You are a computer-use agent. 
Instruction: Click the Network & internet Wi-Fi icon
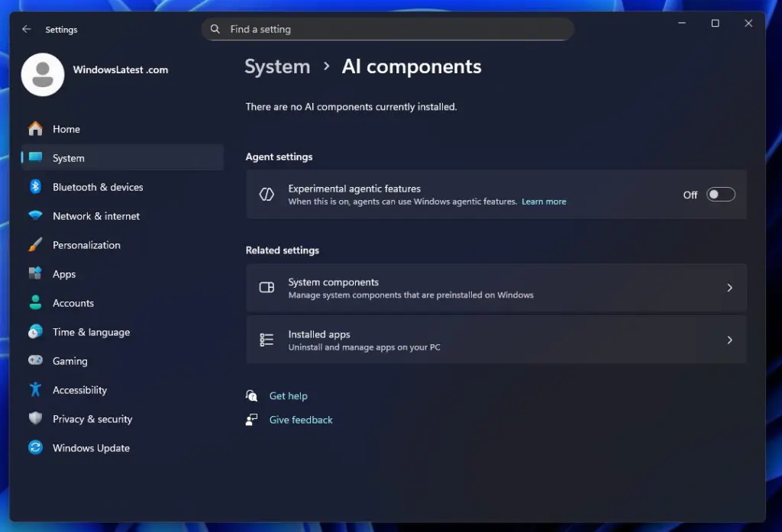(x=35, y=216)
